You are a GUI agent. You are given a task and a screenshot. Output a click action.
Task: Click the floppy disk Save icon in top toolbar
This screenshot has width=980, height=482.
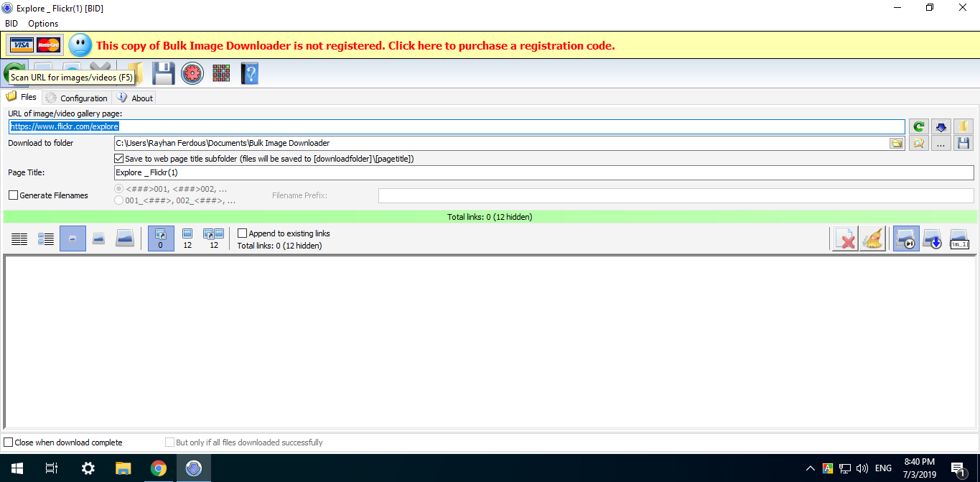coord(164,73)
